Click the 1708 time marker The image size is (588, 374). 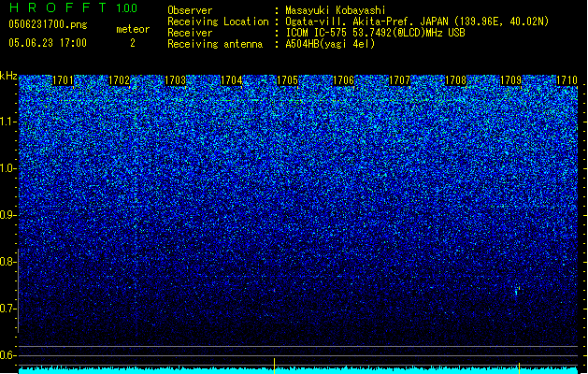click(x=455, y=80)
